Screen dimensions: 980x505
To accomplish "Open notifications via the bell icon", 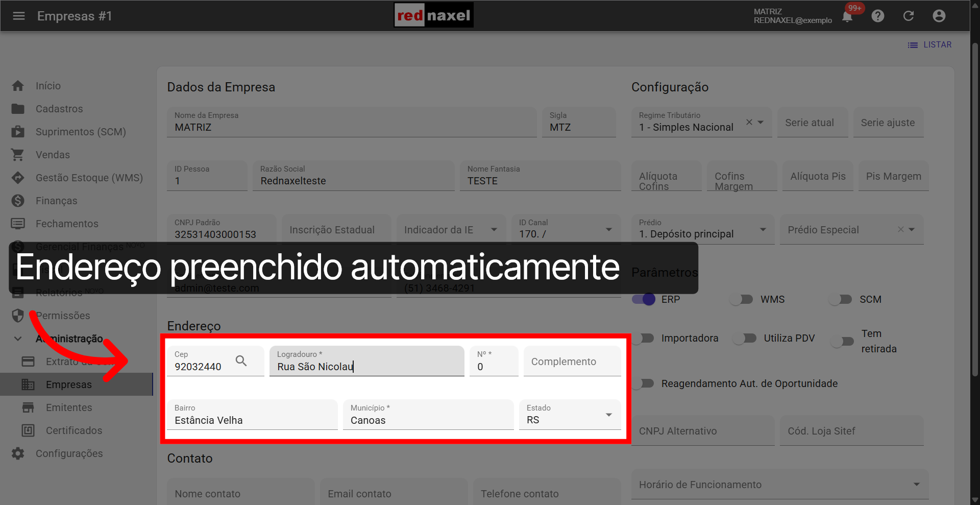I will 847,16.
